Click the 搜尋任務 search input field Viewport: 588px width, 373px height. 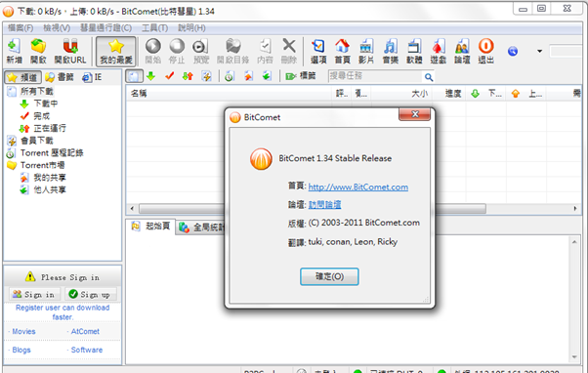375,76
